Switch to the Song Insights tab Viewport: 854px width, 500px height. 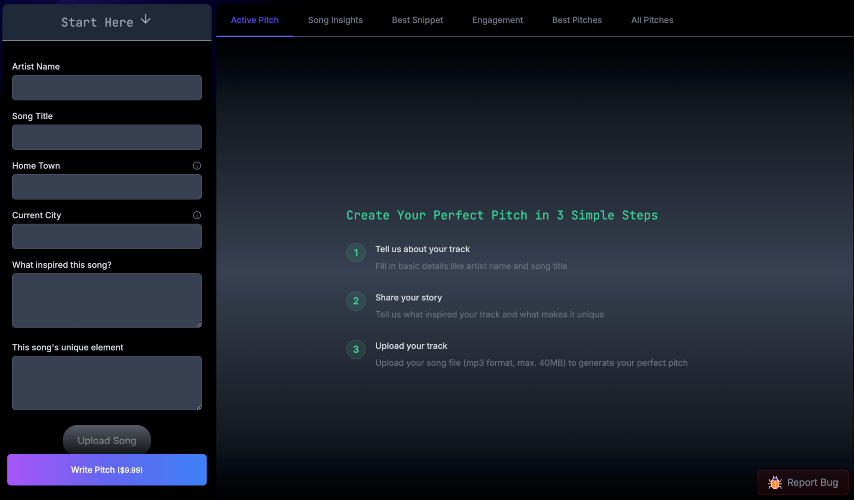335,20
